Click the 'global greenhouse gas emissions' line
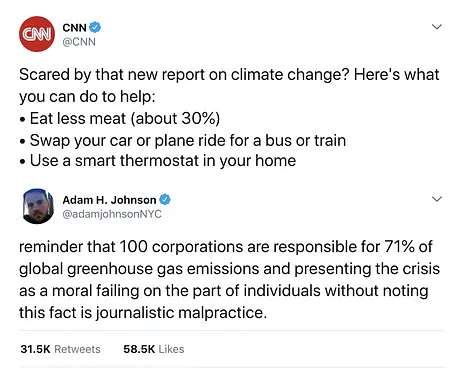Image resolution: width=460 pixels, height=380 pixels. [229, 269]
